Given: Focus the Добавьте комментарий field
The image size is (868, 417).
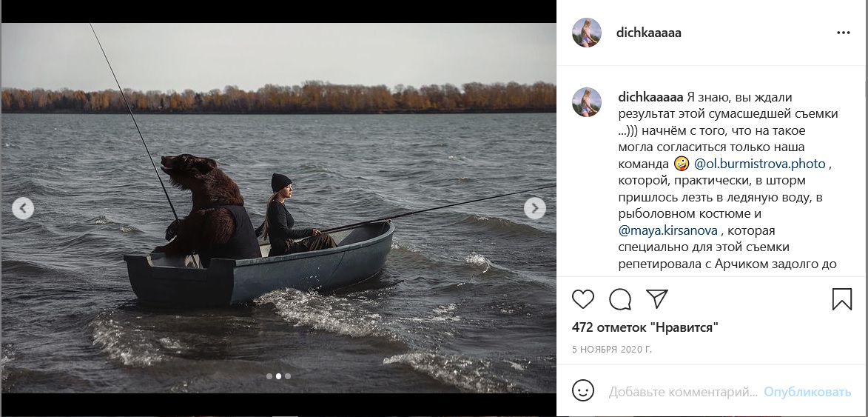Looking at the screenshot, I should pos(683,392).
